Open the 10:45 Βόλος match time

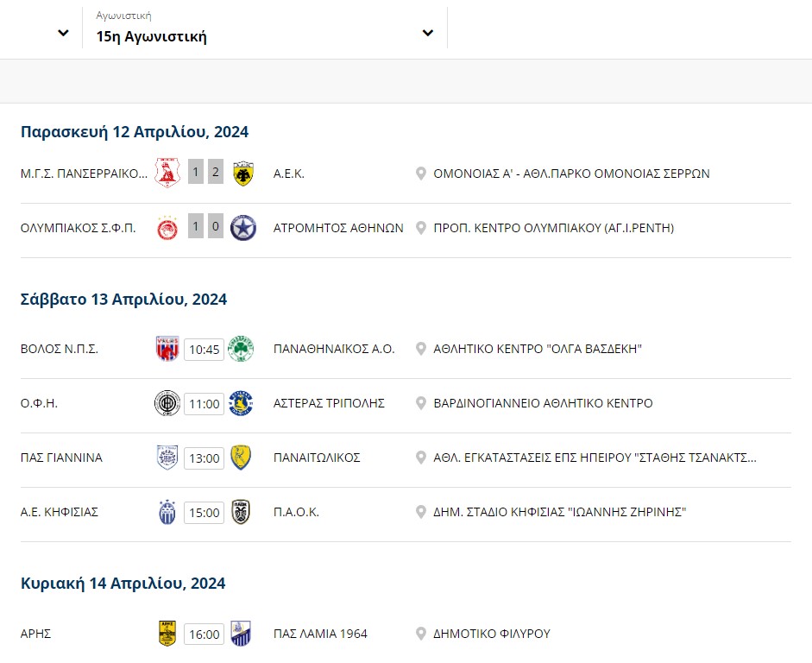point(204,350)
